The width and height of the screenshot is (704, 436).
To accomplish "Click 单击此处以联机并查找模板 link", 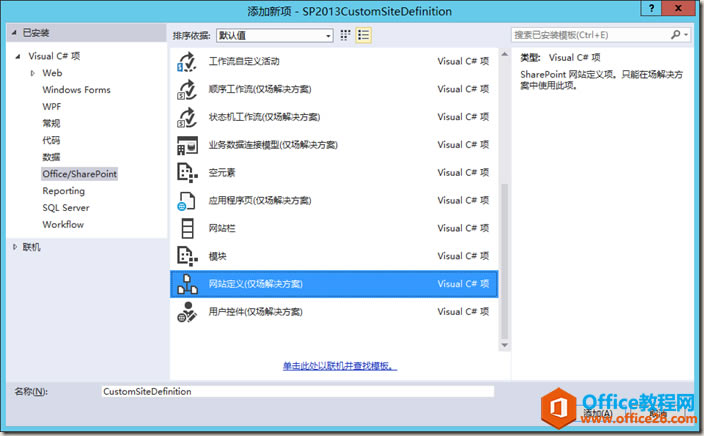I will [340, 366].
